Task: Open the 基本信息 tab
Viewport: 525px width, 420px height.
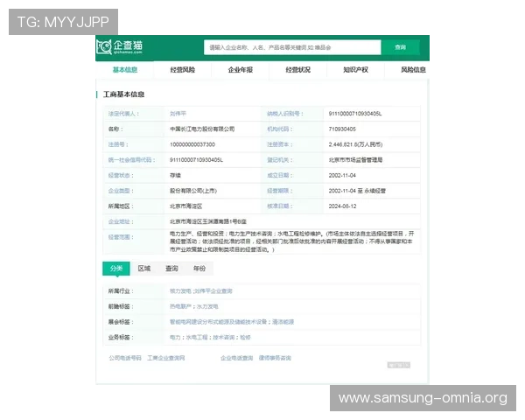Action: 125,70
